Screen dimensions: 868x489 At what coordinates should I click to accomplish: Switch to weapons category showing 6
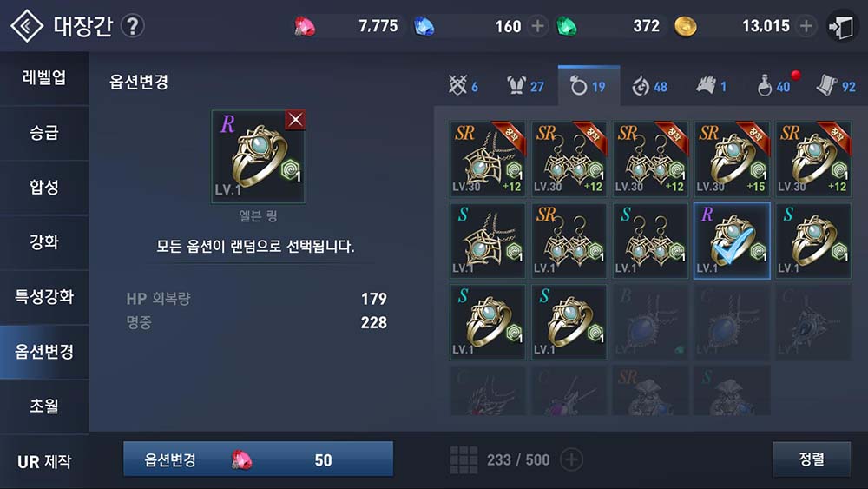point(464,86)
